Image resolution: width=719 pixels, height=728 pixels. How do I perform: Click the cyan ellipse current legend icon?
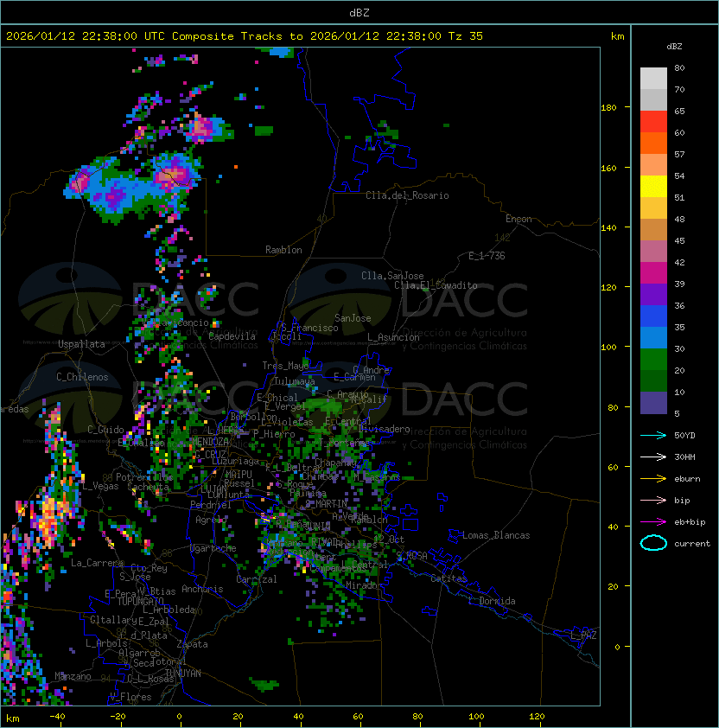(x=653, y=543)
